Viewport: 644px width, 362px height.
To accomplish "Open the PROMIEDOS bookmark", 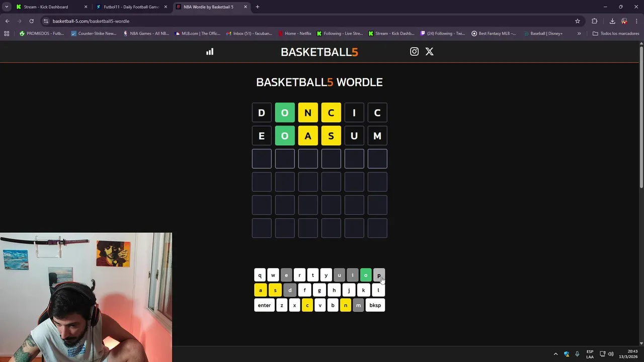I will (x=42, y=34).
